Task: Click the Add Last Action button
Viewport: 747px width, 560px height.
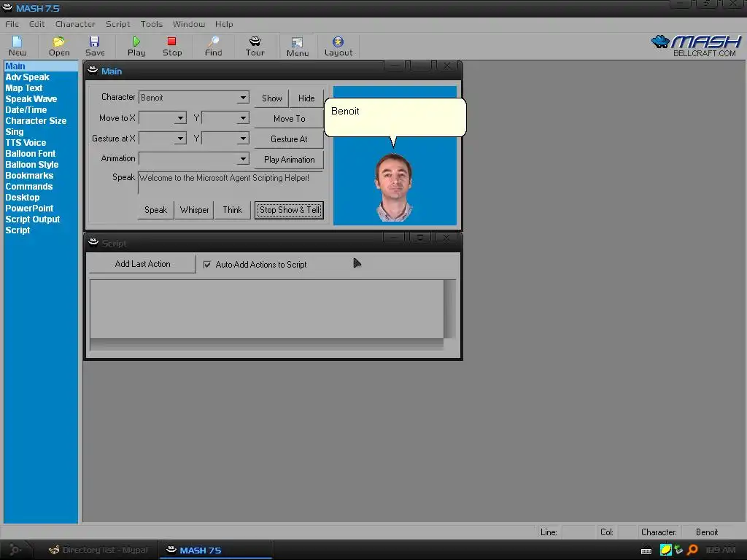Action: (142, 264)
